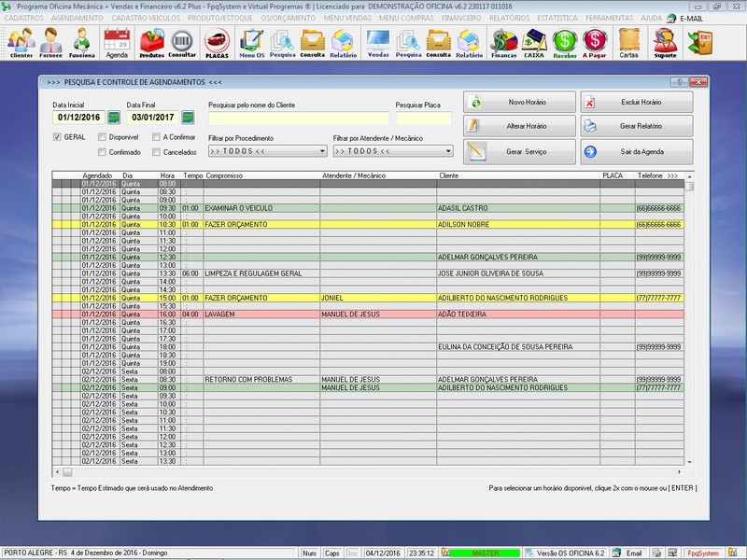Click the Gerar Serviço button
Screen dimensions: 747x560
[519, 152]
